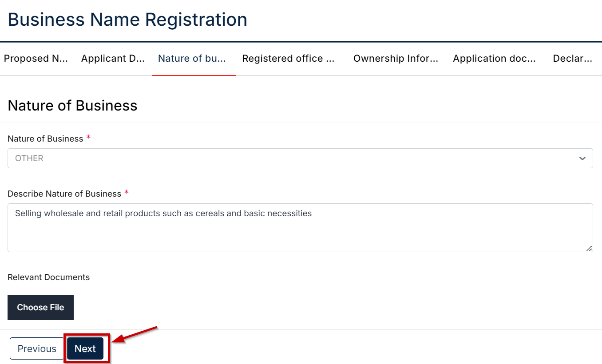Click the Business Name Registration page title
Screen dimensions: 602x364
[x=127, y=20]
